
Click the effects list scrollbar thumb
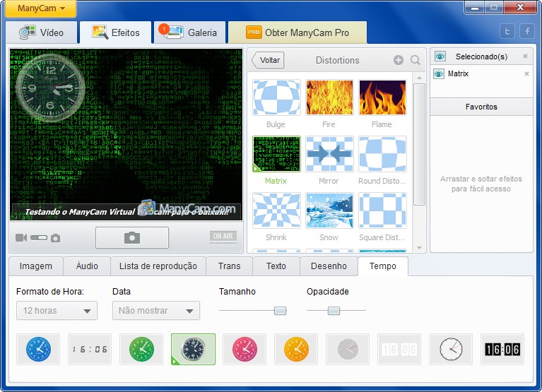click(x=419, y=144)
